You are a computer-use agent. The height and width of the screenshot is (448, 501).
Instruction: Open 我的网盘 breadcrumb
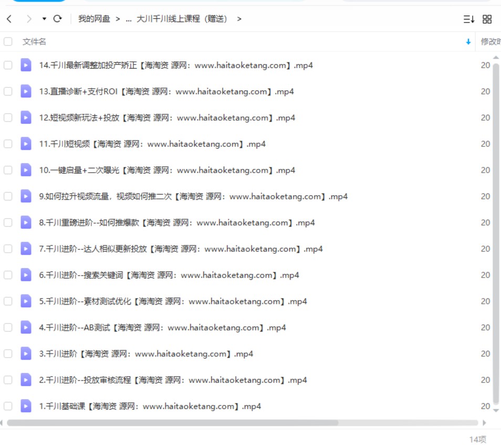(94, 19)
